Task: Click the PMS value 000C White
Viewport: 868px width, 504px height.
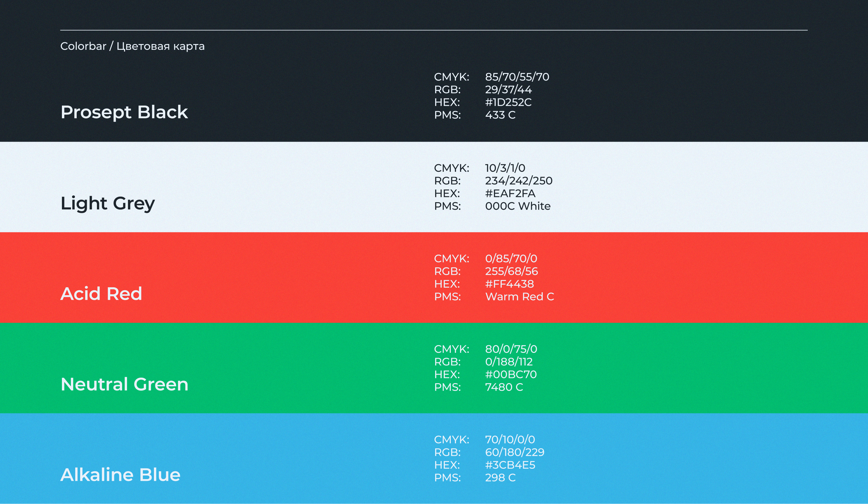Action: (x=517, y=206)
